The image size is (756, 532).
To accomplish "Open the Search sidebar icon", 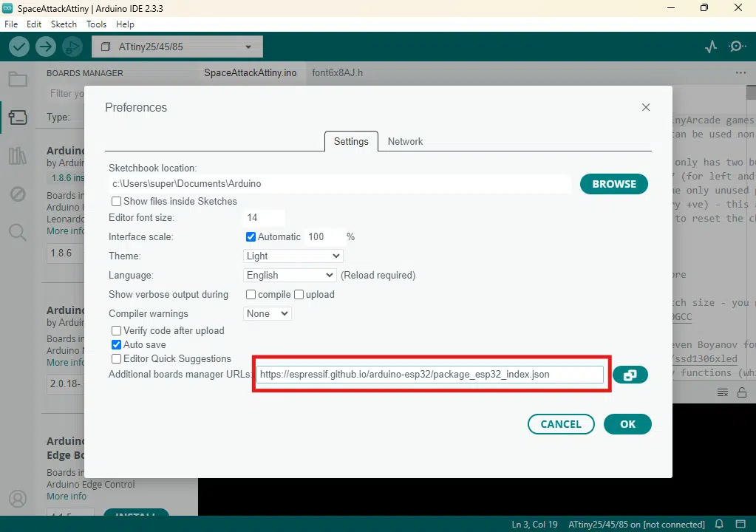I will (18, 233).
